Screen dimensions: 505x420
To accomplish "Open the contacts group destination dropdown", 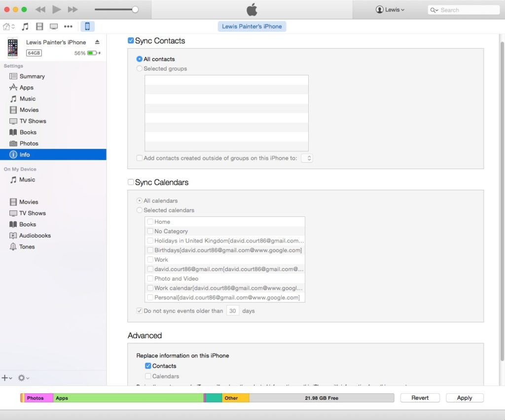I will pyautogui.click(x=307, y=158).
